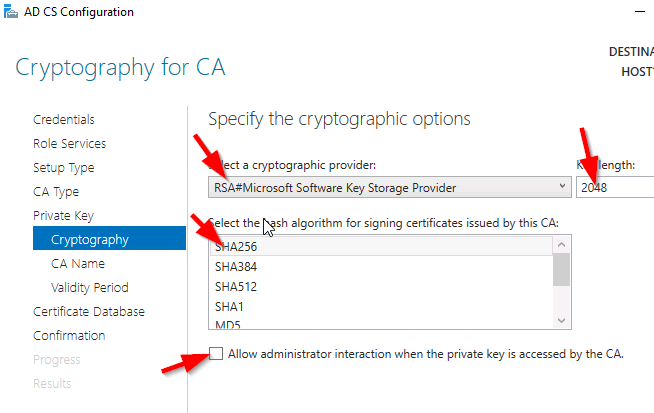
Task: Navigate to Setup Type
Action: click(x=64, y=168)
